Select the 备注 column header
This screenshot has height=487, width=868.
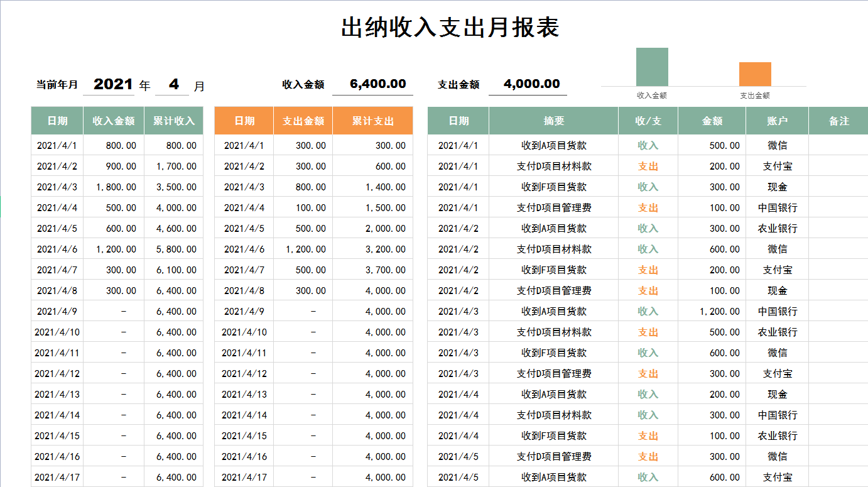[838, 121]
